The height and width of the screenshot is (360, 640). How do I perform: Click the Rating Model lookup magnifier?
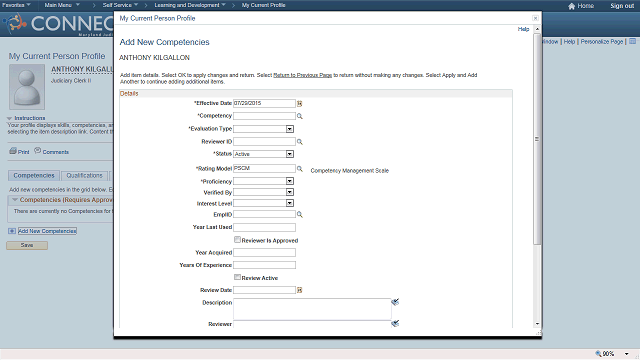tap(300, 169)
